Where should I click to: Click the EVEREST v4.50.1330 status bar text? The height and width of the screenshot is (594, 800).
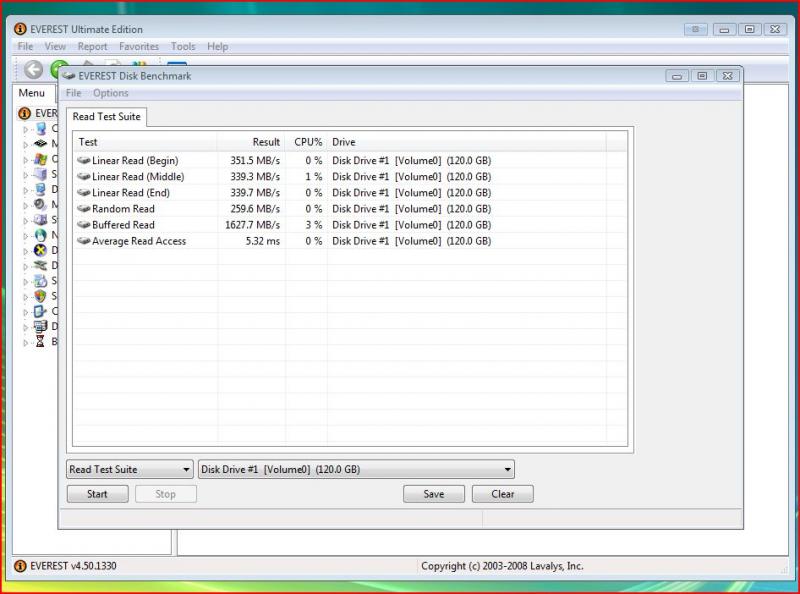(73, 566)
